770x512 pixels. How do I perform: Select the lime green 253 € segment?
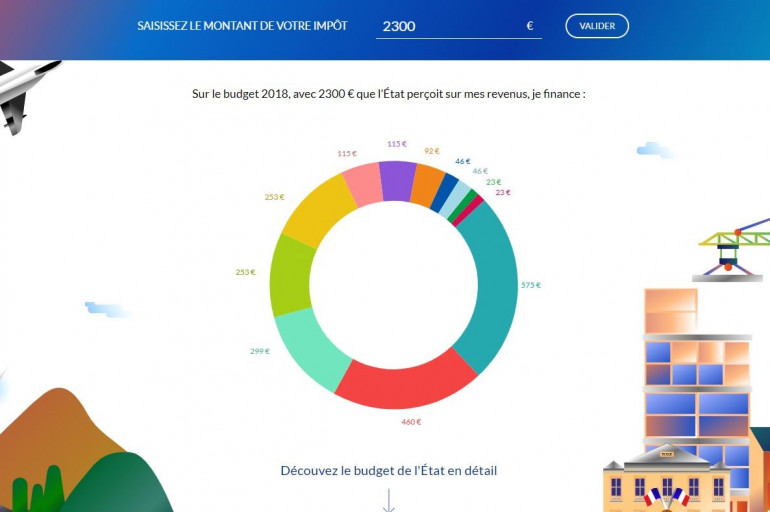click(x=290, y=275)
